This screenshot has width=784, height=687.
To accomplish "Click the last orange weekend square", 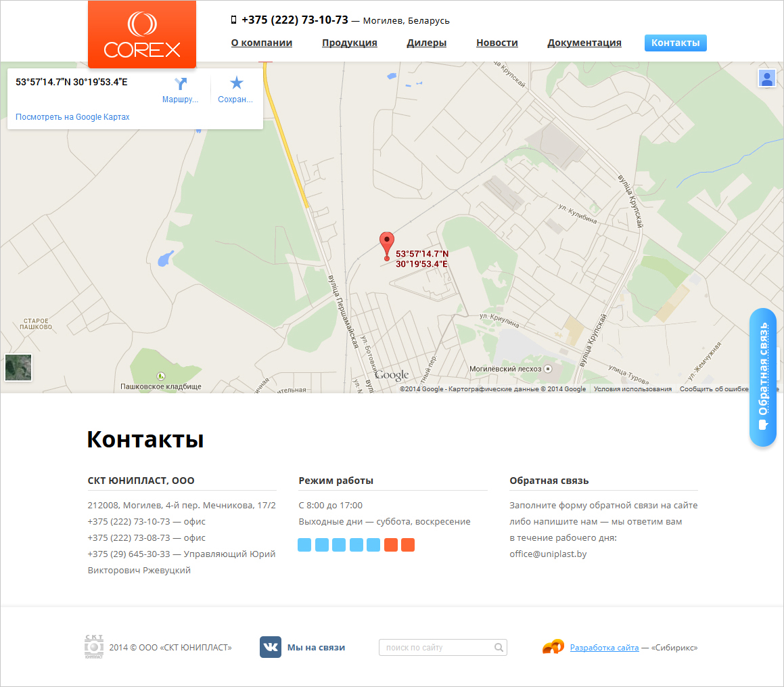I will (x=408, y=545).
